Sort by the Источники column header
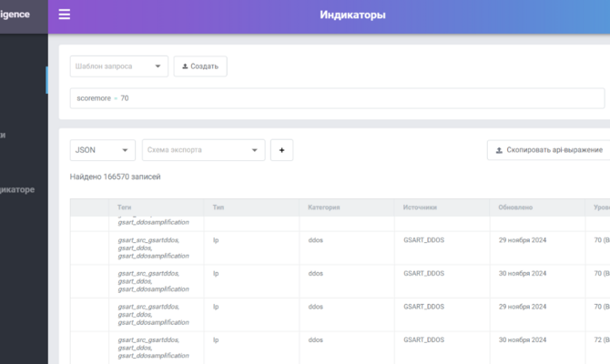The height and width of the screenshot is (364, 610). [420, 207]
